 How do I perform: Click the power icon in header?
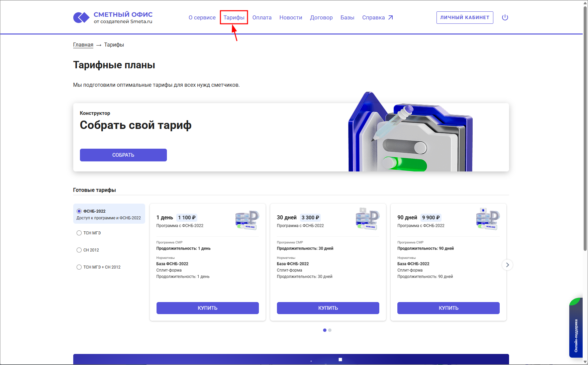pos(505,17)
